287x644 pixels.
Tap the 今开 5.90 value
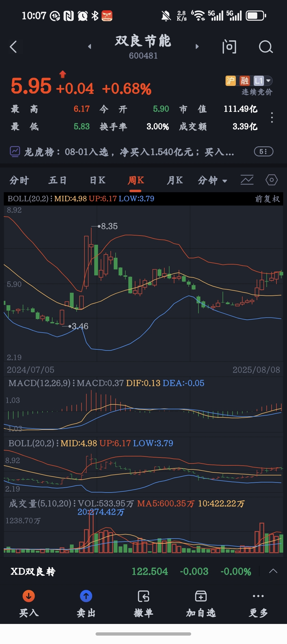pyautogui.click(x=161, y=109)
